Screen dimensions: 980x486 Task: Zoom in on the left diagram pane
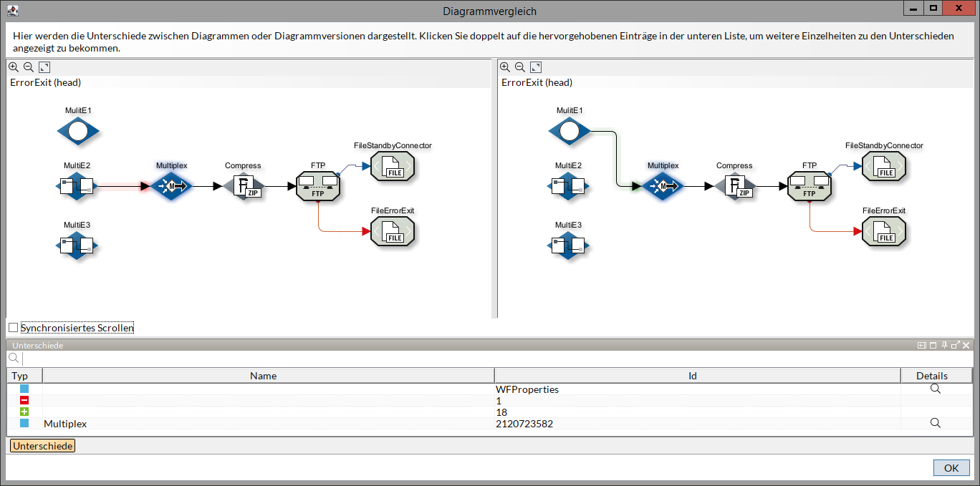[x=14, y=67]
